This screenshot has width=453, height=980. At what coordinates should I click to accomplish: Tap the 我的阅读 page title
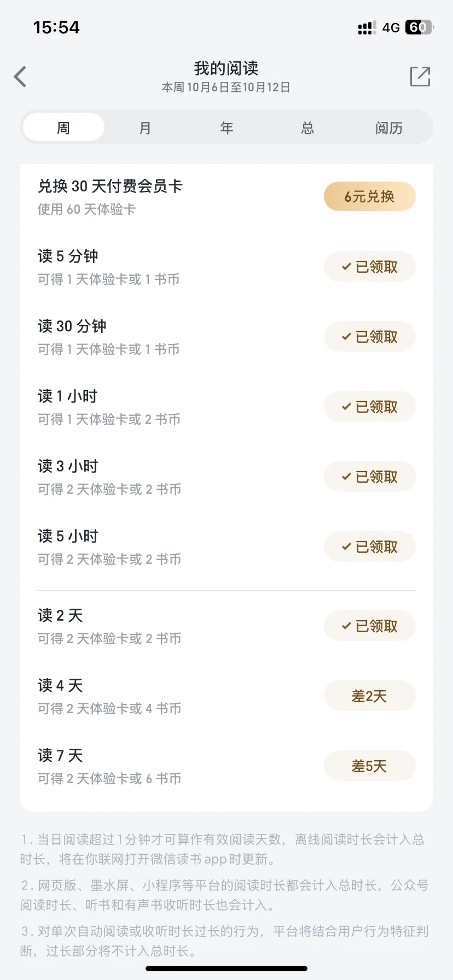(226, 68)
